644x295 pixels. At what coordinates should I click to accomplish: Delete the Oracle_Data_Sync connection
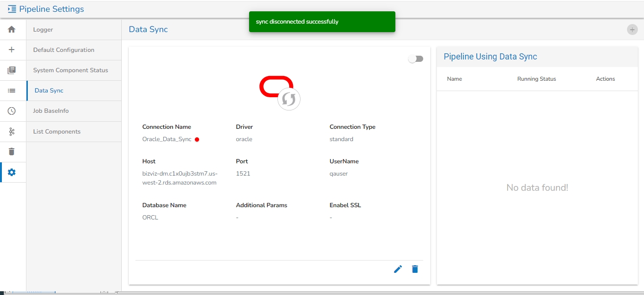(415, 269)
